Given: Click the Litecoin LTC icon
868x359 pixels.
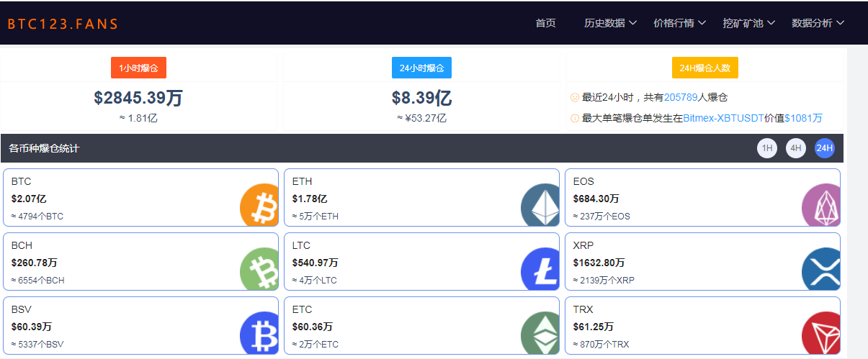Looking at the screenshot, I should (x=540, y=268).
